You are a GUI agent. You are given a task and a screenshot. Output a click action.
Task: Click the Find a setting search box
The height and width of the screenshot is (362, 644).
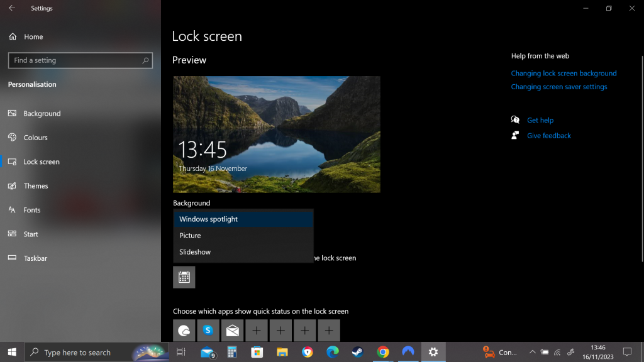[x=75, y=60]
